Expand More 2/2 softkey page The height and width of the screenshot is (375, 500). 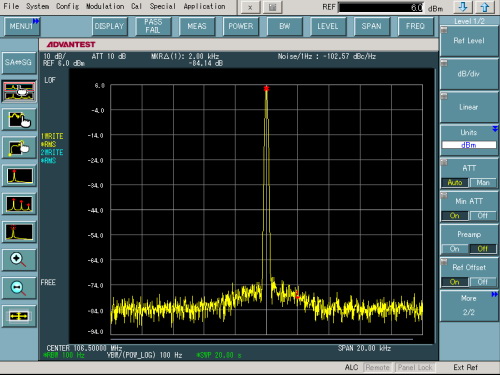click(469, 305)
